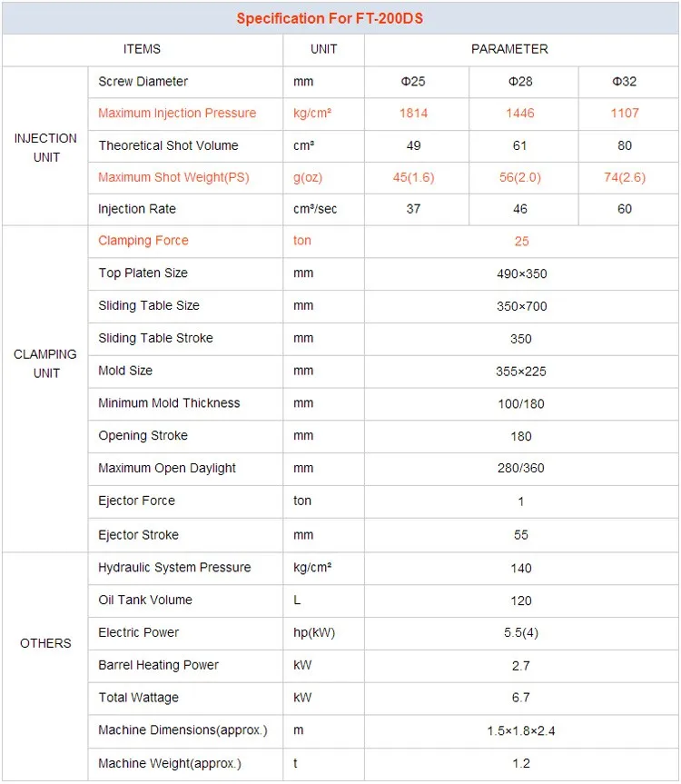Select the 280/360 maximum open daylight value

click(x=520, y=468)
